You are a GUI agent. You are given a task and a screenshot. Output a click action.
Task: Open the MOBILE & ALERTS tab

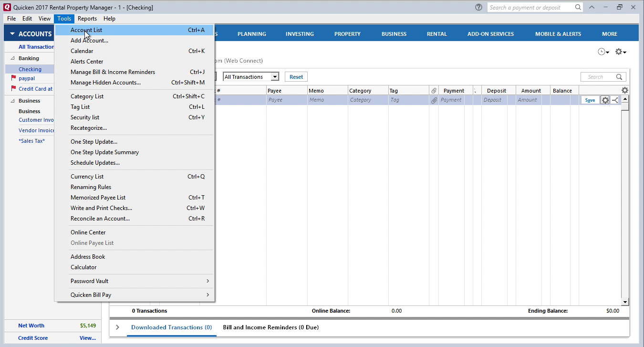pos(558,34)
